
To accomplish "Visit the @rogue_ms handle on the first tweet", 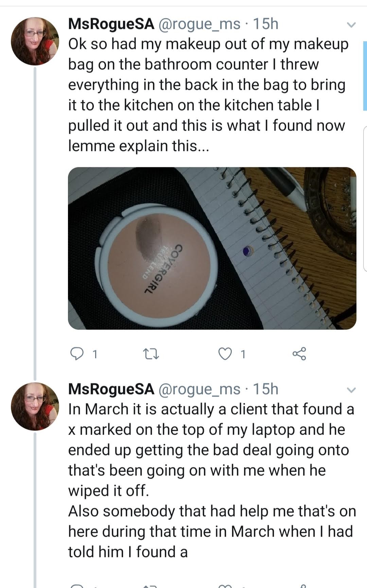I will pos(199,24).
